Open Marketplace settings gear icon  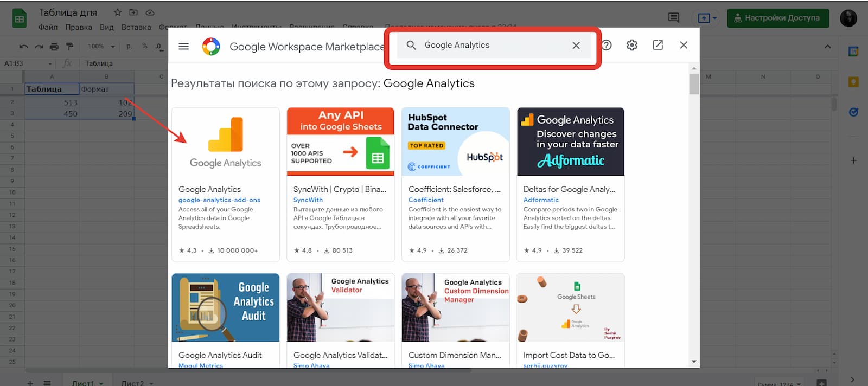coord(632,46)
